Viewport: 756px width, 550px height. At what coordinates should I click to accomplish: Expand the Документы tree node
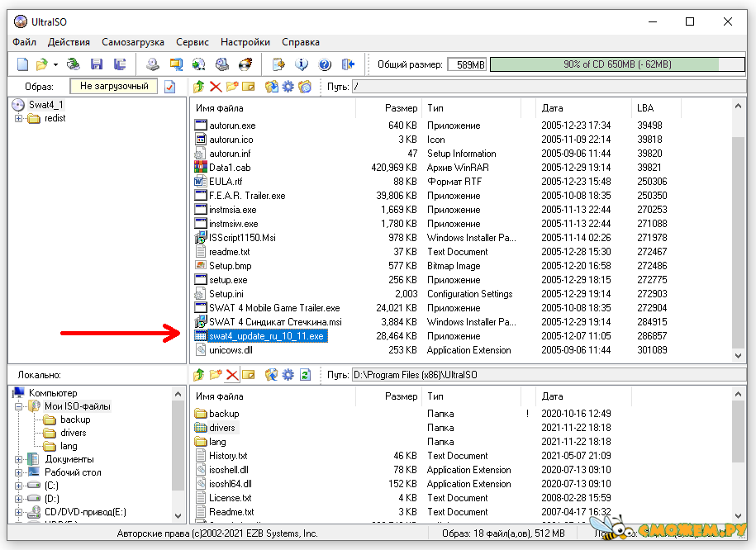click(x=18, y=459)
